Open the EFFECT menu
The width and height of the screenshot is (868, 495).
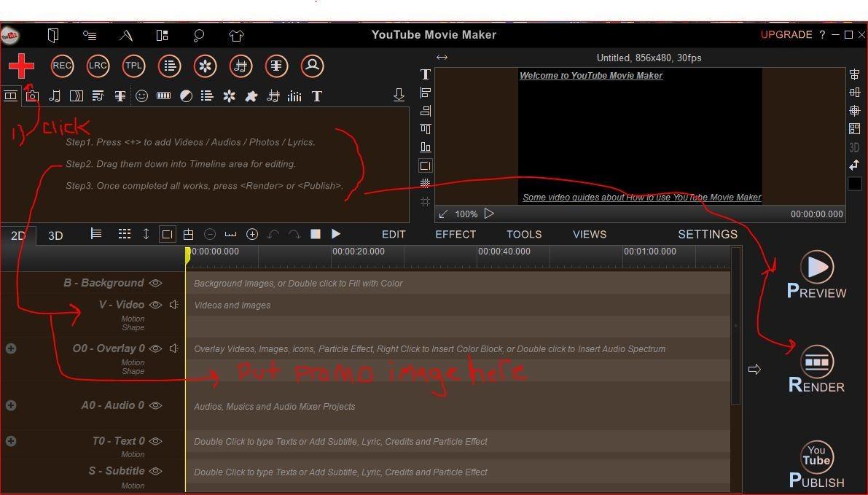(x=455, y=234)
